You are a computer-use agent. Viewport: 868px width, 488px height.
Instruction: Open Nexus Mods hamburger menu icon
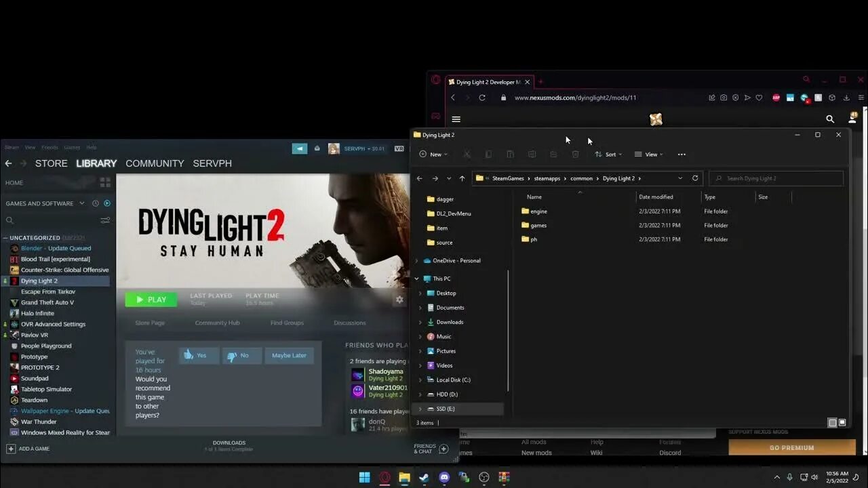coord(456,119)
